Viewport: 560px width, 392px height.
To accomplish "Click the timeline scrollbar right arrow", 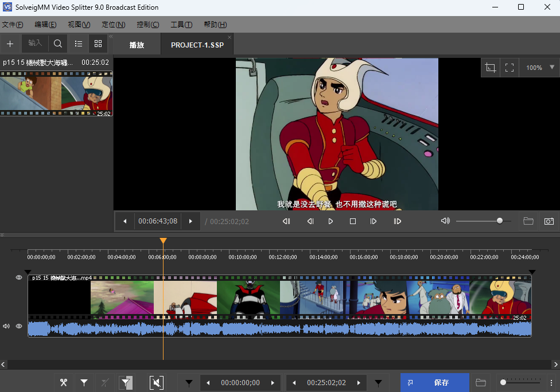I will 556,364.
